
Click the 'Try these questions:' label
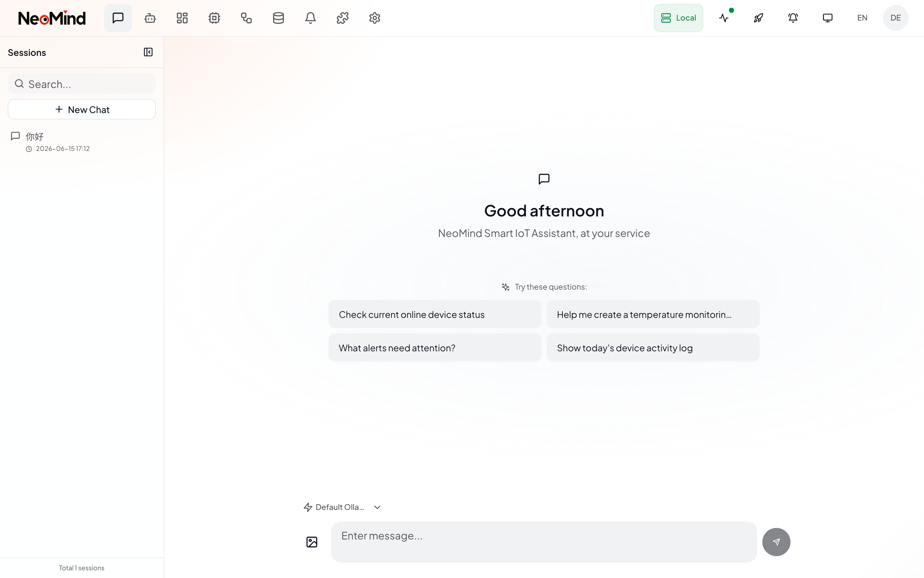[551, 287]
